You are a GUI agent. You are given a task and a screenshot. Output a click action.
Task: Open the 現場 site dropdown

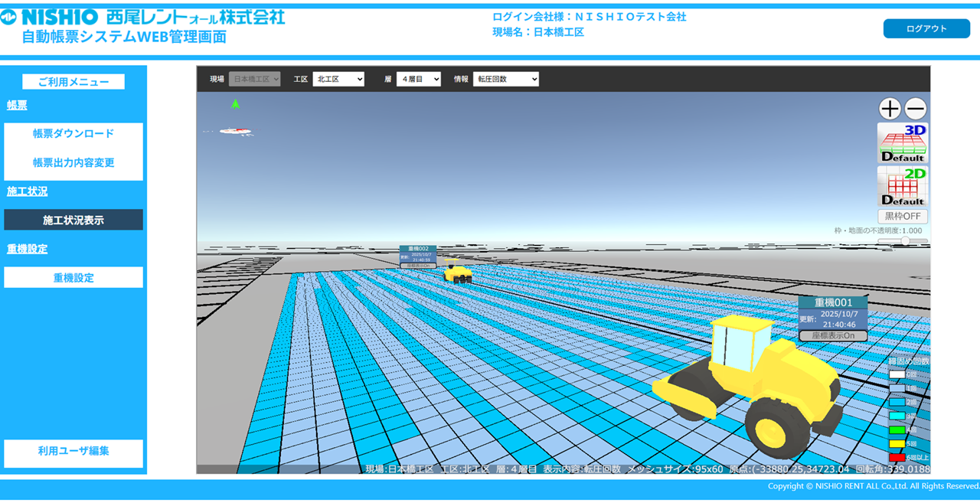click(x=255, y=79)
